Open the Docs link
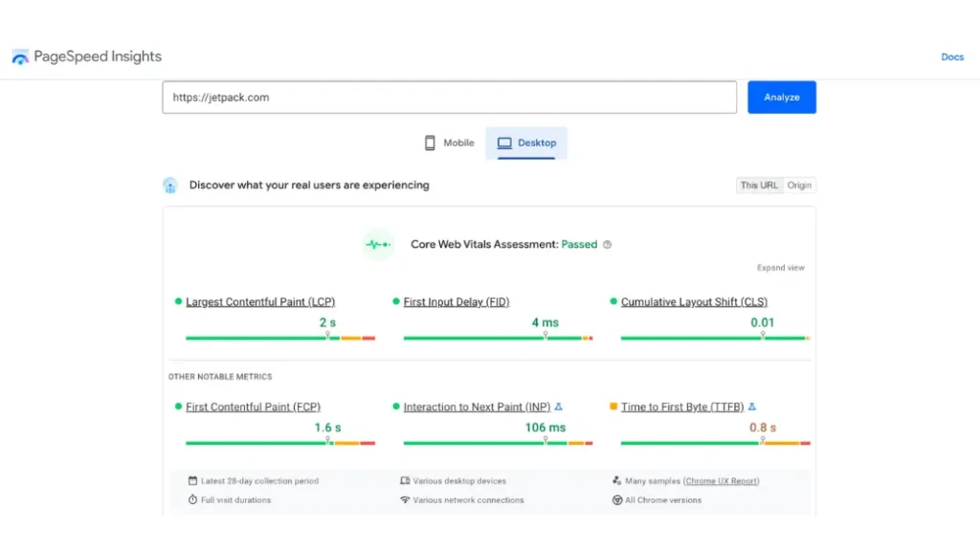The height and width of the screenshot is (551, 980). click(x=952, y=56)
